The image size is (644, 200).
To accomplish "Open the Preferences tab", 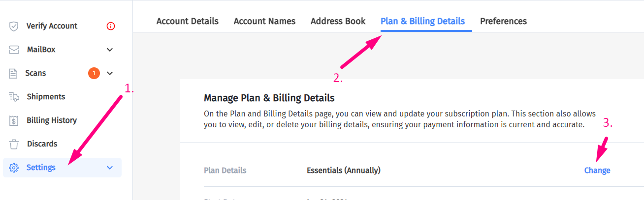I will coord(503,21).
